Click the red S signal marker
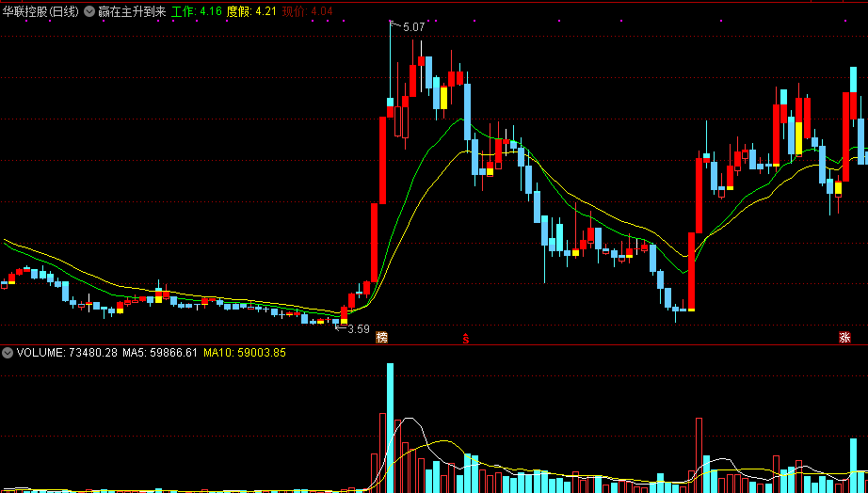 tap(466, 338)
